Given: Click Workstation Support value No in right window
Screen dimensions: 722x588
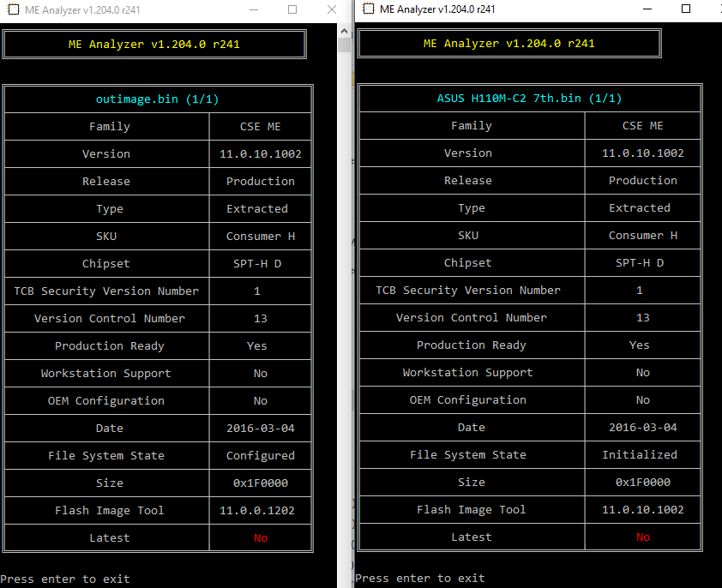Looking at the screenshot, I should [643, 373].
